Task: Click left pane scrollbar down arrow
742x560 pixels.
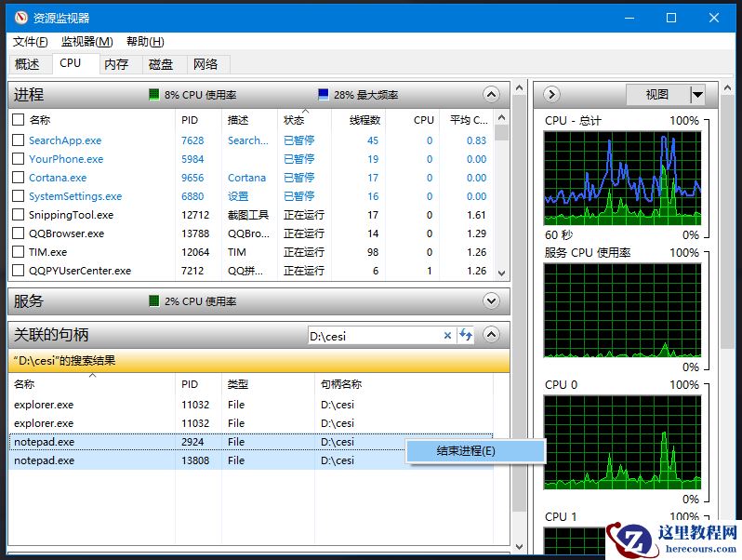Action: (x=519, y=546)
